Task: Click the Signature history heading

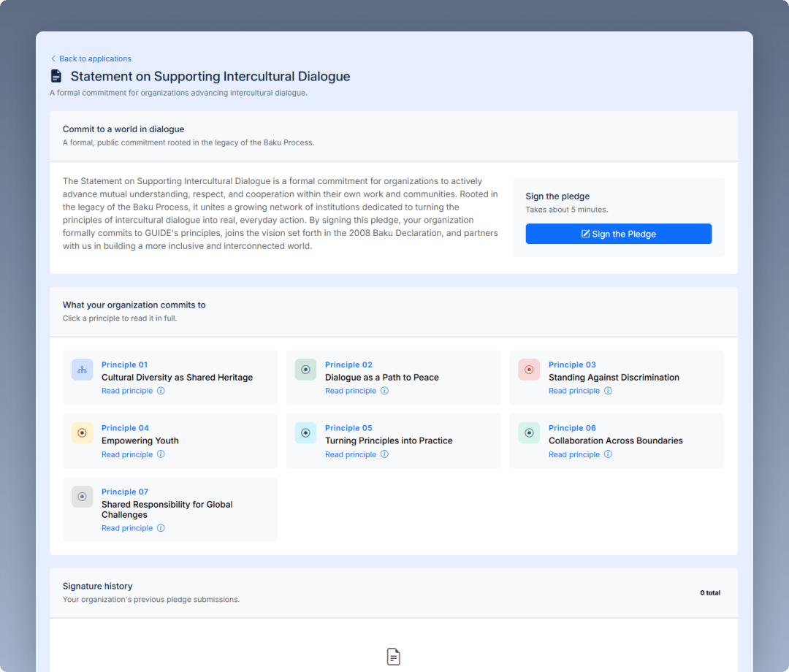Action: [x=98, y=586]
